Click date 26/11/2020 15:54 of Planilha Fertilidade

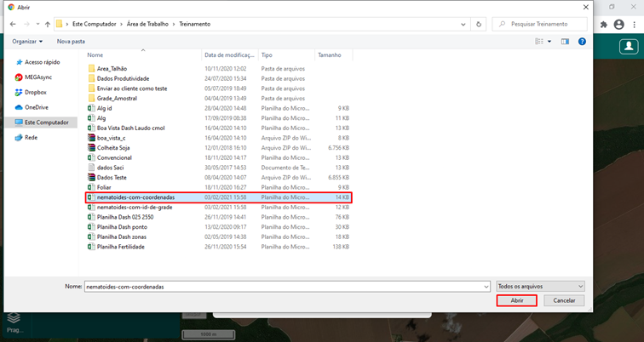226,247
